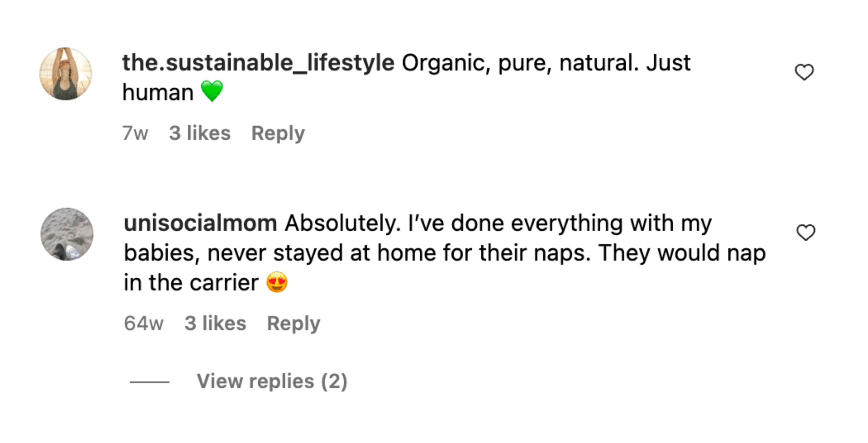
Task: Open the 64w timestamp link
Action: (144, 323)
